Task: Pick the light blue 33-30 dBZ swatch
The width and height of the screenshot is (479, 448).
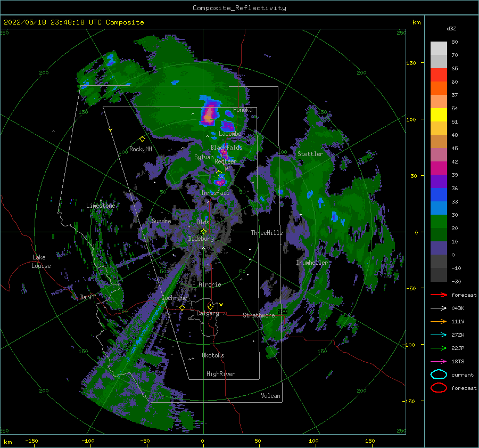Action: [439, 208]
